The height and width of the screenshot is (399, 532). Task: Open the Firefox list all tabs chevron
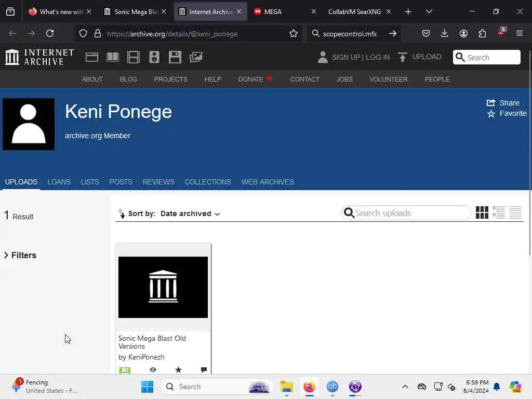[429, 11]
